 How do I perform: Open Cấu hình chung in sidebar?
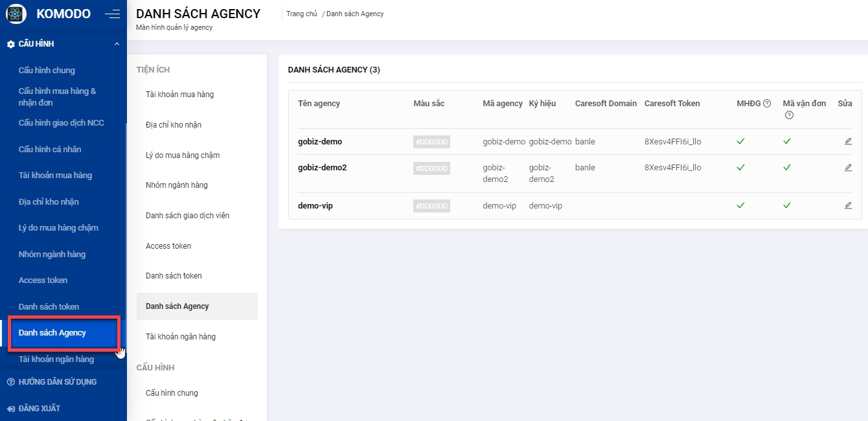pos(47,70)
